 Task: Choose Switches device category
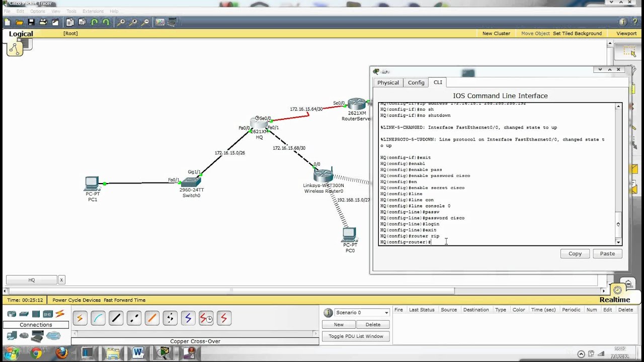[x=24, y=314]
